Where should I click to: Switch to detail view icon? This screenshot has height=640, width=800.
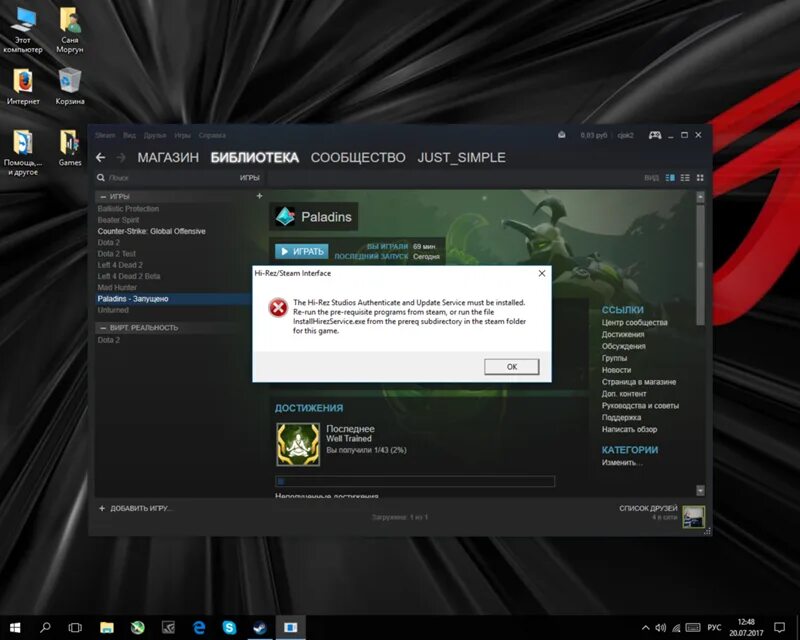tap(670, 178)
